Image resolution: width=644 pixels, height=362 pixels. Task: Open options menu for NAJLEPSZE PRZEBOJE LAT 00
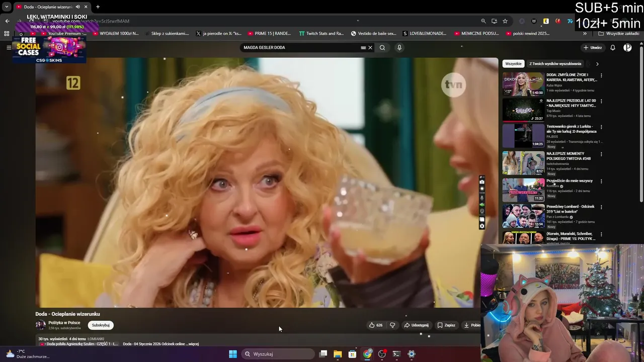[x=601, y=101]
